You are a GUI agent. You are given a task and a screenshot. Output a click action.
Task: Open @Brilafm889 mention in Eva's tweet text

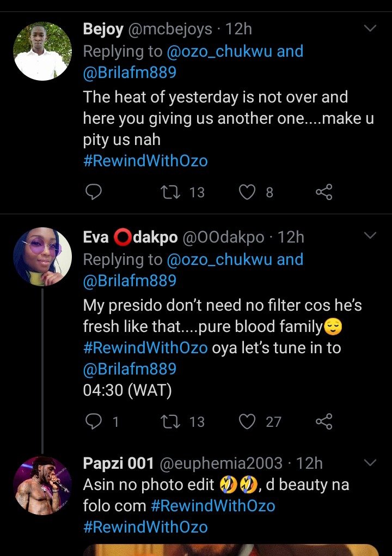(x=130, y=369)
